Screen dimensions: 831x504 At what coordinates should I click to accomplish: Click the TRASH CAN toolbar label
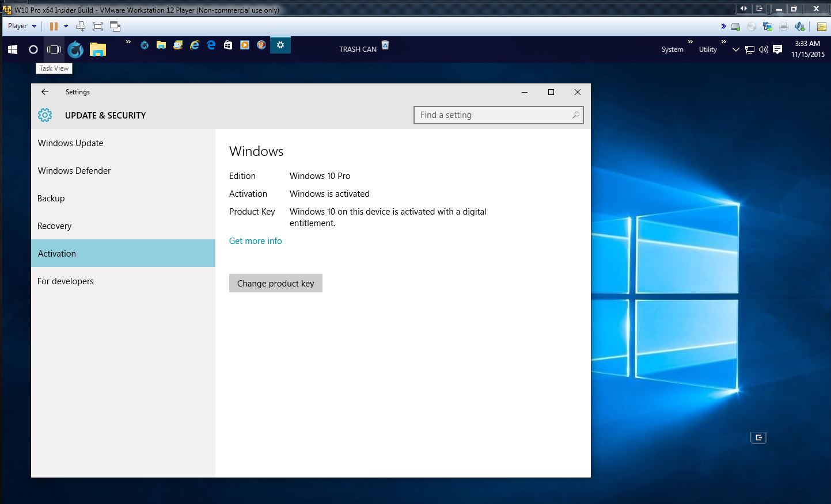(x=358, y=49)
